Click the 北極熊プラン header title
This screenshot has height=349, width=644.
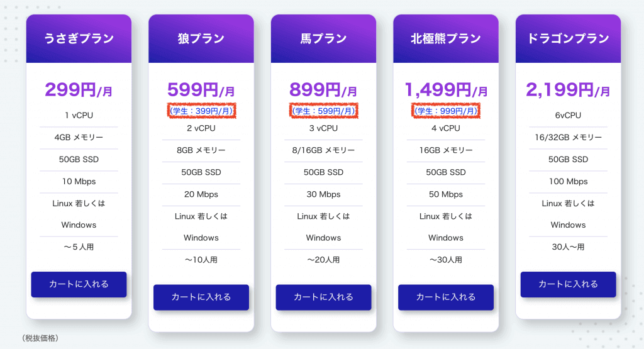click(446, 38)
